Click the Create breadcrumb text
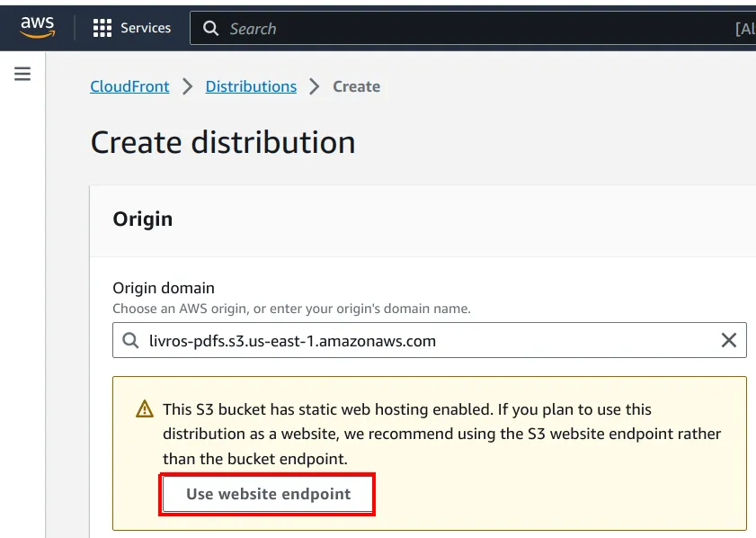 (356, 86)
